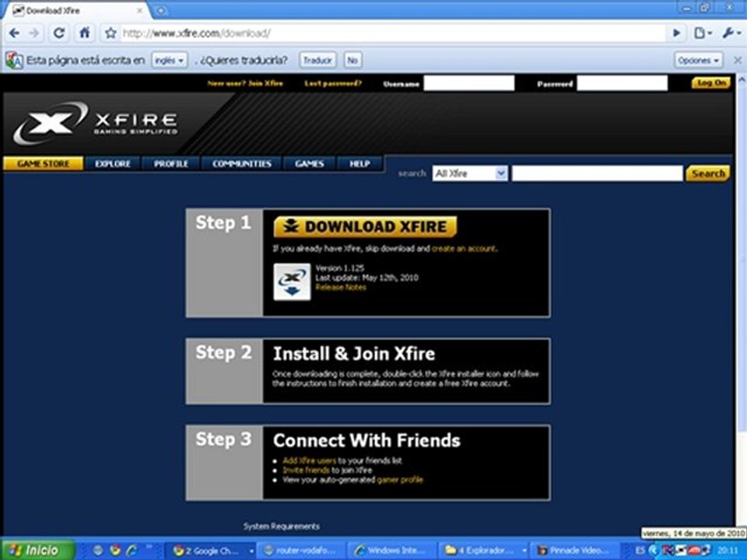Switch to Windows Internet Explorer taskbar window

391,551
